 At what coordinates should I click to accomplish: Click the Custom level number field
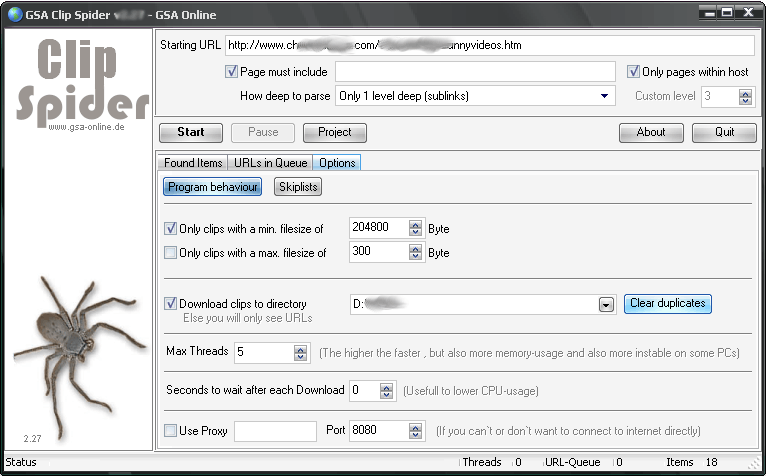click(x=720, y=96)
